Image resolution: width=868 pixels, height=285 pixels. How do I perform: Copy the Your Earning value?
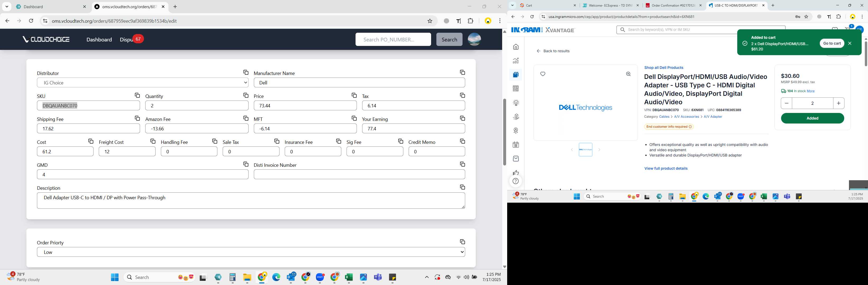[462, 118]
